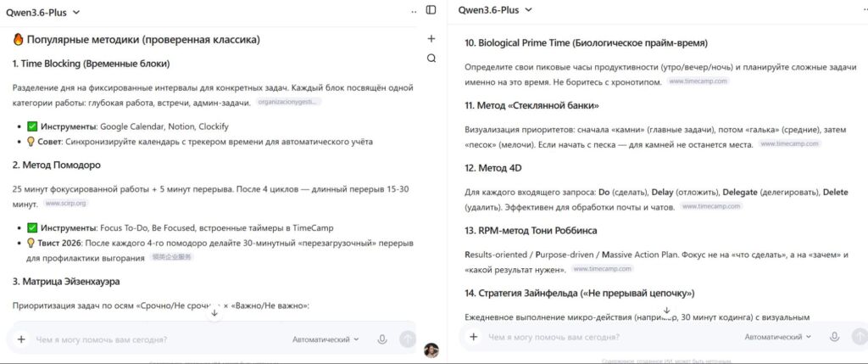
Task: Open the timecamp source under Biological Prime Time
Action: coord(698,81)
